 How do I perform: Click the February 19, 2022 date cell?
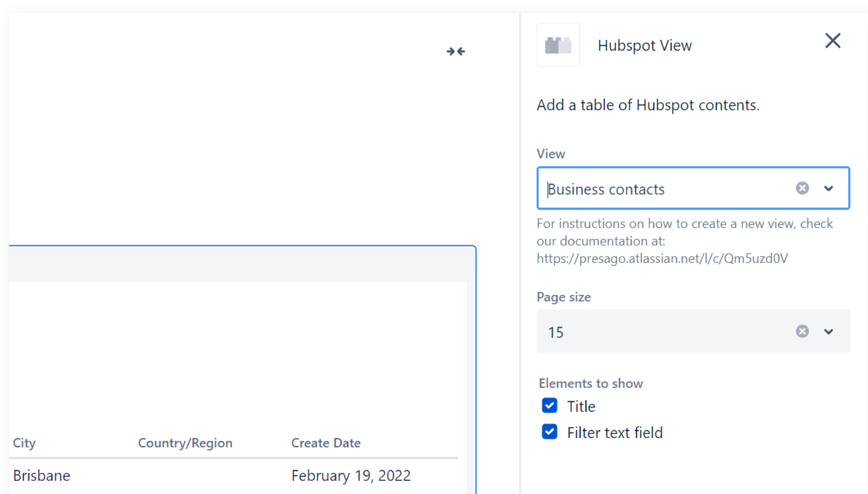351,476
